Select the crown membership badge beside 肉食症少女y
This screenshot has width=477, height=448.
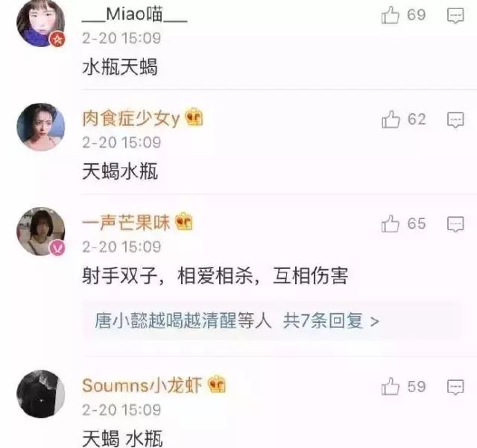click(x=194, y=117)
